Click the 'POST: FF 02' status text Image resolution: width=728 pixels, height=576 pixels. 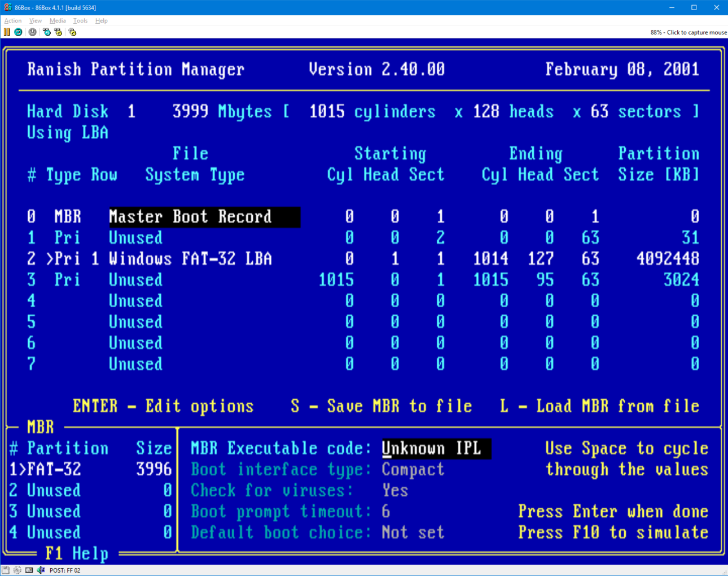(x=65, y=570)
